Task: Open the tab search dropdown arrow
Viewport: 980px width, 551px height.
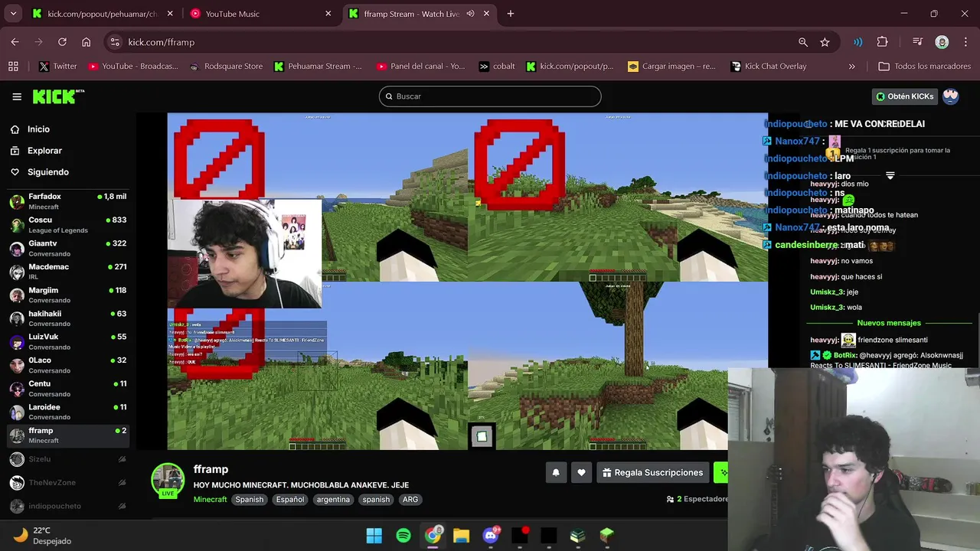Action: tap(13, 14)
